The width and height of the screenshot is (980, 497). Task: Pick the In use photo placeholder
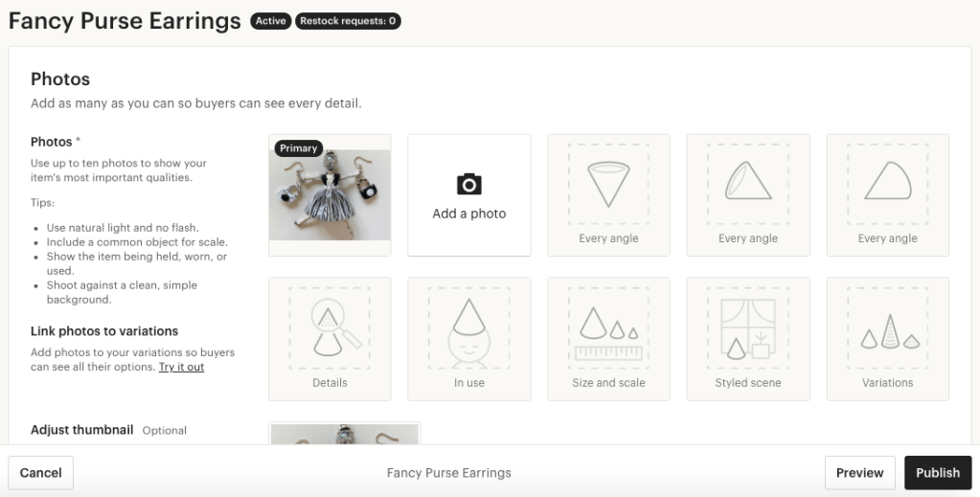click(x=468, y=338)
